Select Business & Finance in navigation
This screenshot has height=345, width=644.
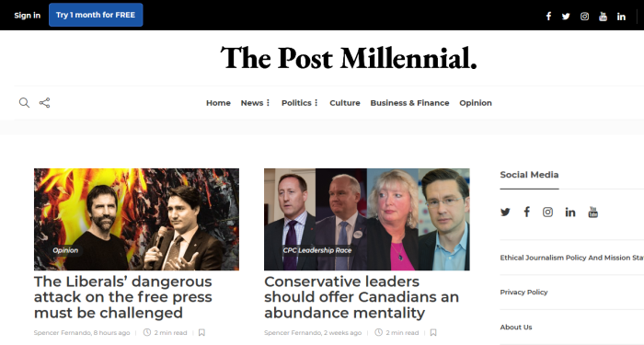(x=409, y=103)
